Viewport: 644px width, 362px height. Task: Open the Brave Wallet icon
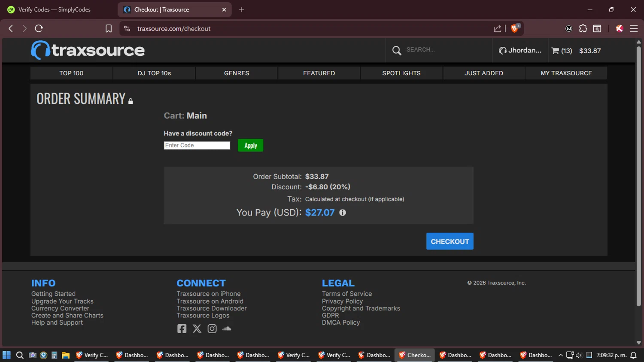tap(569, 28)
